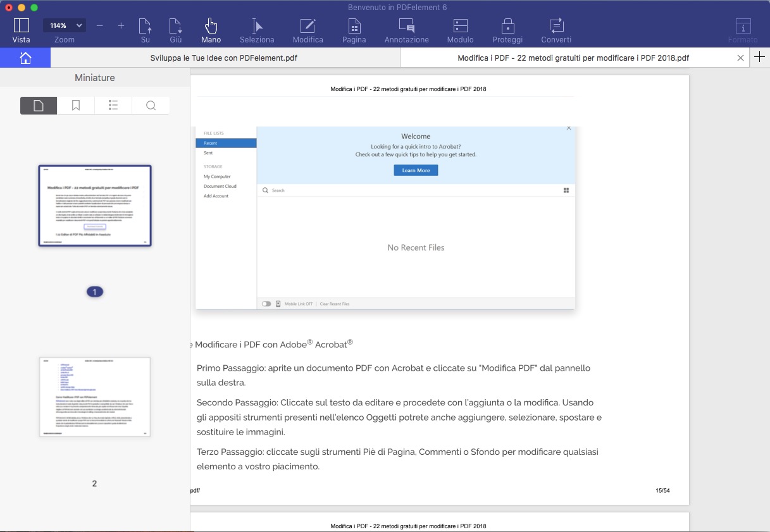Select the Mano hand tool
Screen dimensions: 770x532
point(211,30)
